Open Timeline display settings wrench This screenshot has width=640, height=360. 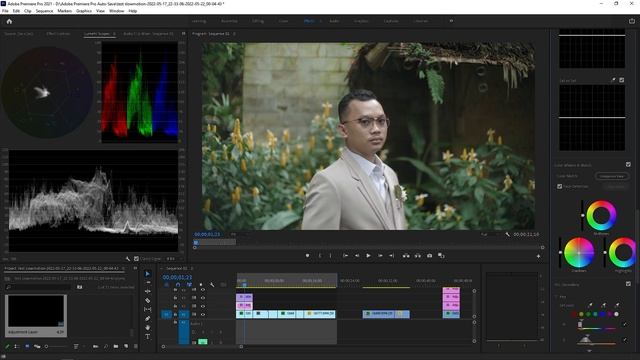coord(212,284)
